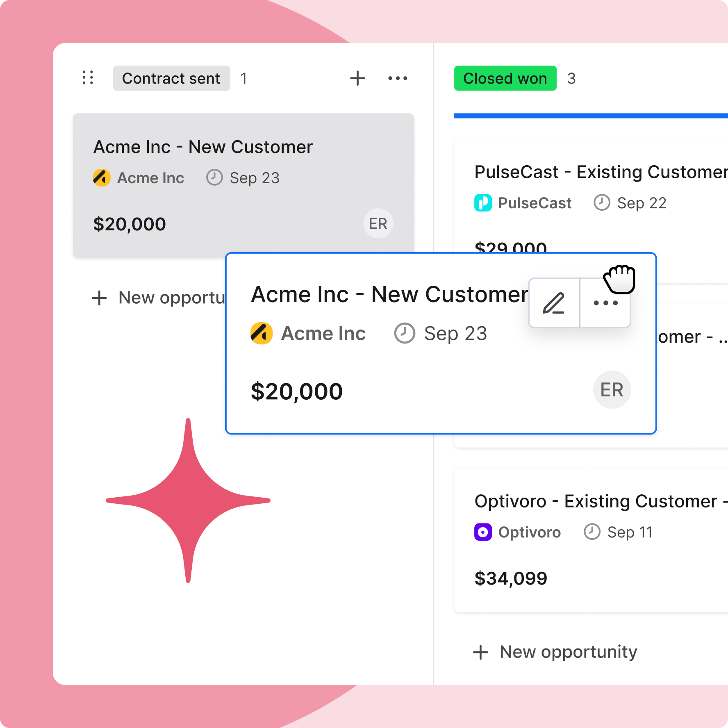Click New opportunity under Optivoro card
The image size is (728, 728).
tap(555, 652)
